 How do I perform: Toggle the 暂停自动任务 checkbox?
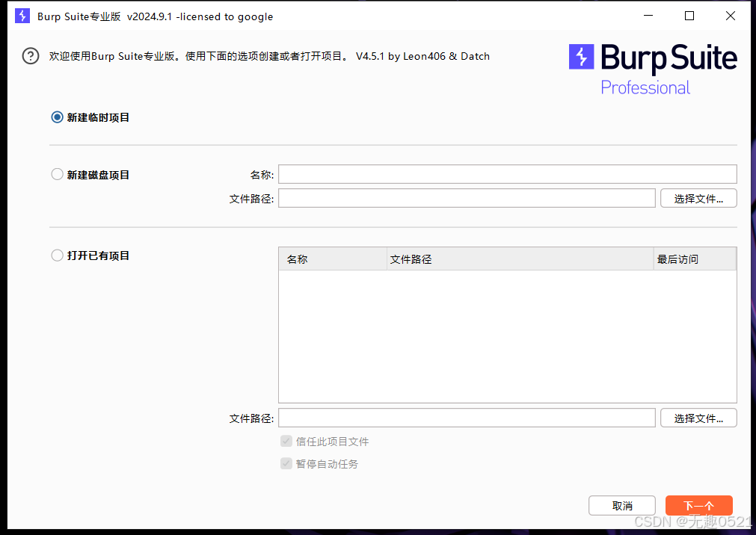click(x=286, y=464)
